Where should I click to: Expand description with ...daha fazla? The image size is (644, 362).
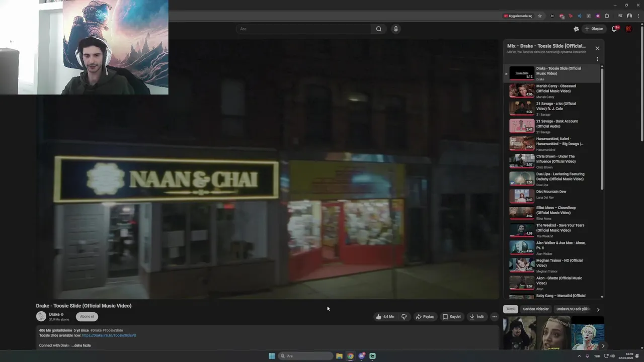(x=81, y=345)
